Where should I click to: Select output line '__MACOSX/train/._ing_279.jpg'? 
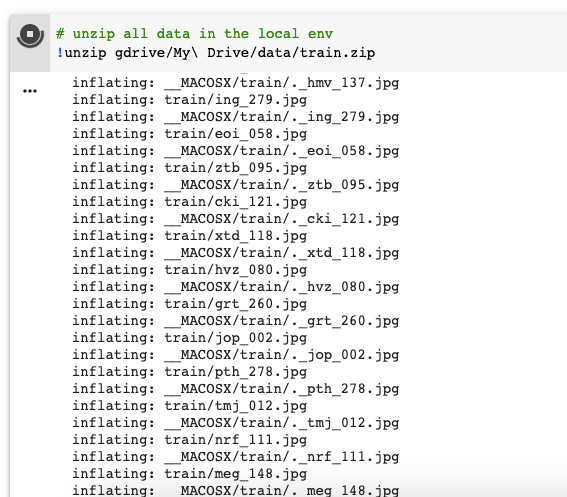[236, 117]
